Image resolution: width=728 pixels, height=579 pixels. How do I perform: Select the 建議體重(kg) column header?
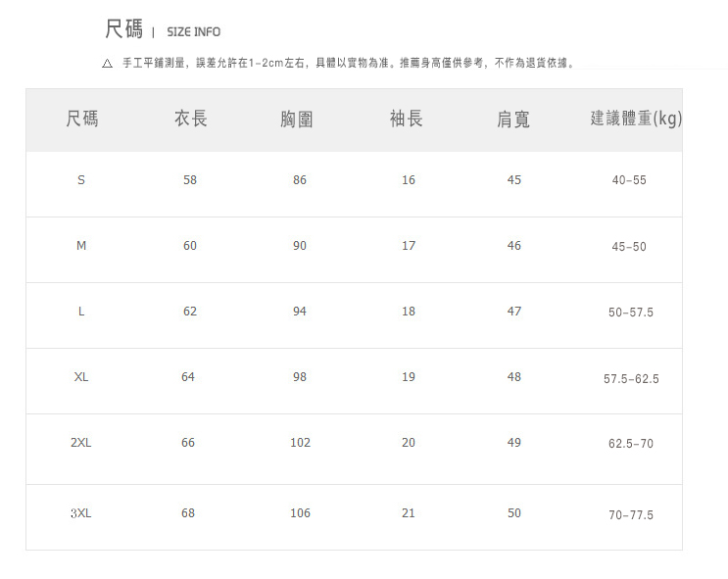pyautogui.click(x=635, y=120)
